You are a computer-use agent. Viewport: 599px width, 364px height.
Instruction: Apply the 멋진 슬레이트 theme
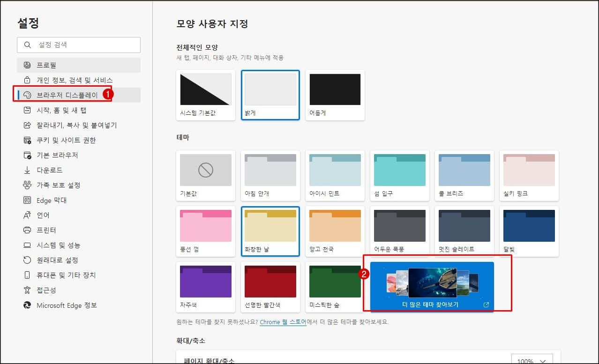click(464, 231)
